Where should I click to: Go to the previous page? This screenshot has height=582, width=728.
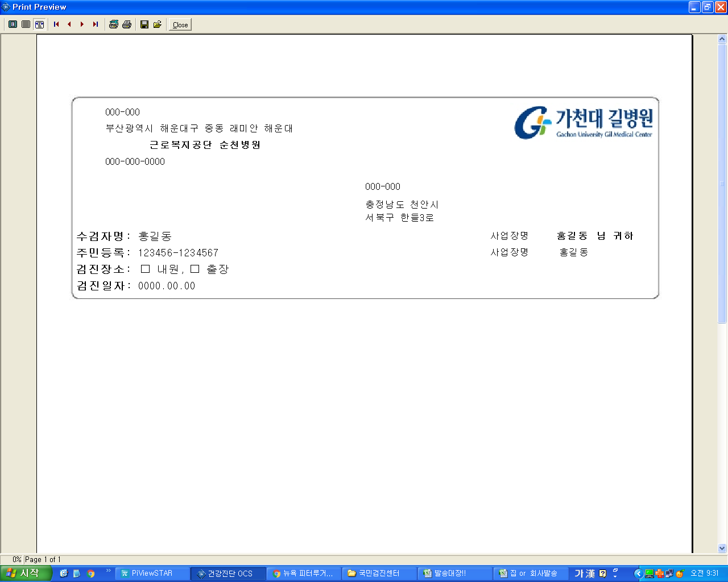(x=69, y=24)
